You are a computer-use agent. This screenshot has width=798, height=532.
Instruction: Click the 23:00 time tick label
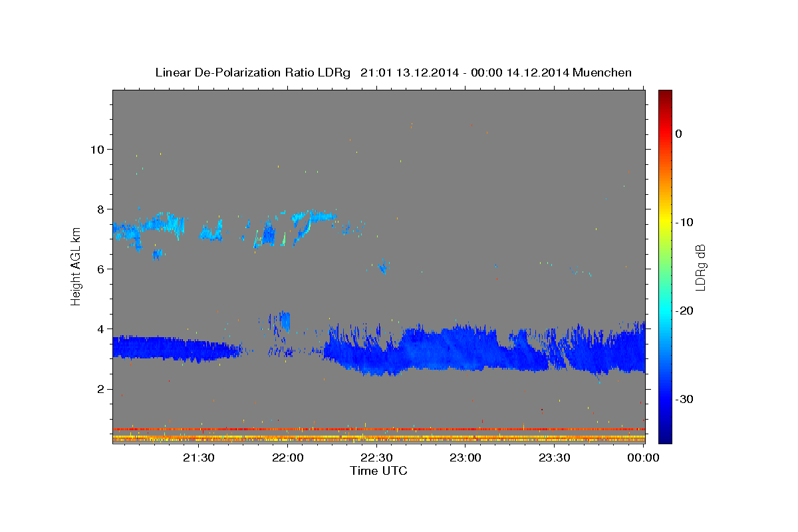pyautogui.click(x=465, y=458)
